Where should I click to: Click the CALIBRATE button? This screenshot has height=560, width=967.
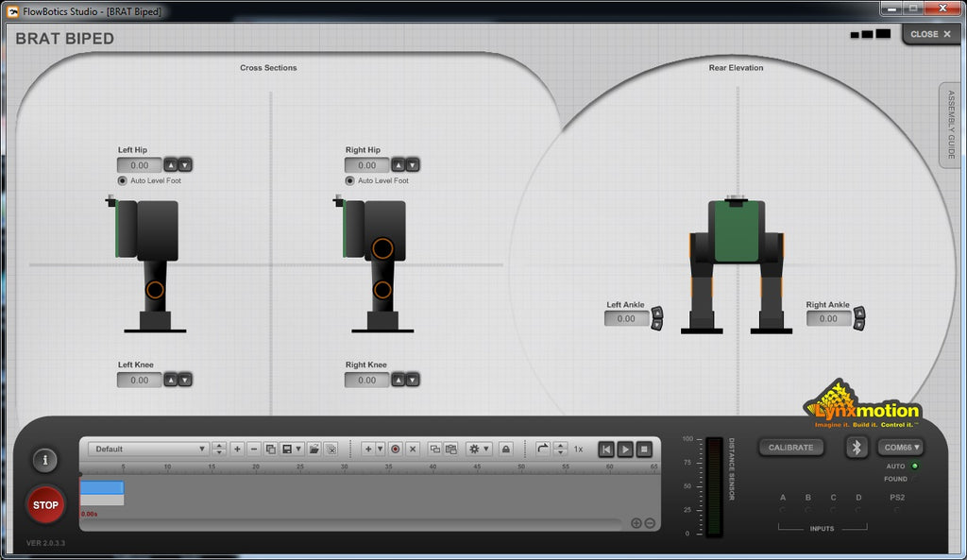[x=790, y=448]
